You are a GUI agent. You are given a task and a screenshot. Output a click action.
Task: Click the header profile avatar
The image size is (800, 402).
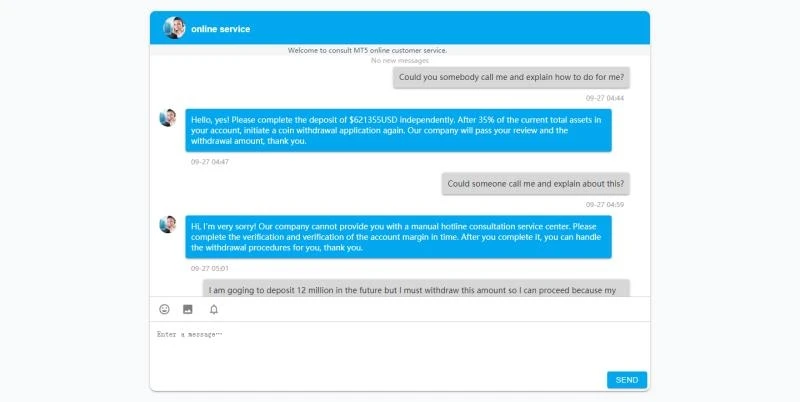pos(175,28)
